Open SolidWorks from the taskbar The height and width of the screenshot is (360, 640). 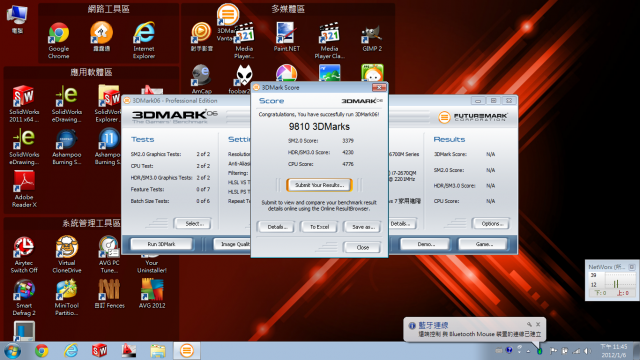click(x=99, y=351)
